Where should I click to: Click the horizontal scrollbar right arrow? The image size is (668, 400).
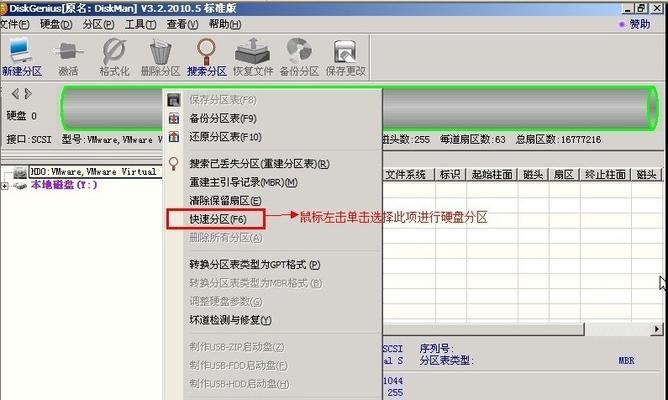[657, 329]
